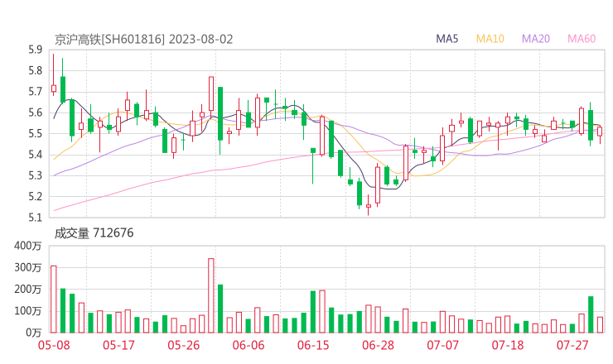Click the 05-17 date axis label
Image resolution: width=613 pixels, height=364 pixels.
coord(118,345)
